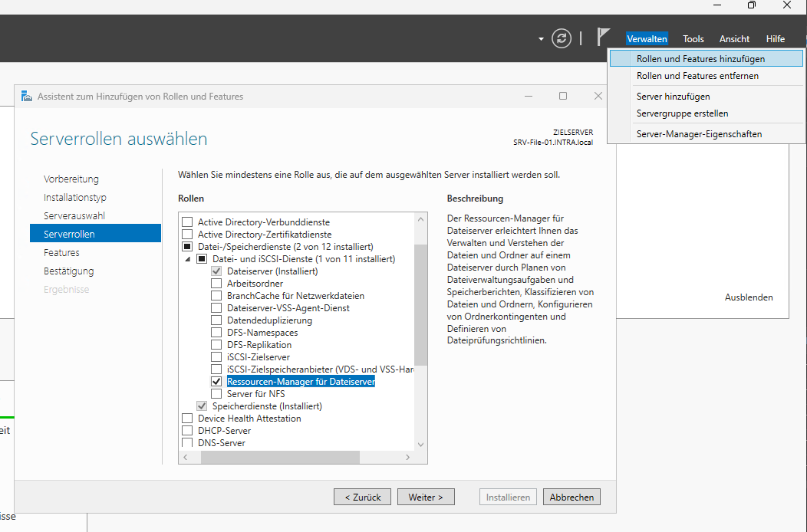Click the horizontal scrollbar in roles list

coord(280,457)
